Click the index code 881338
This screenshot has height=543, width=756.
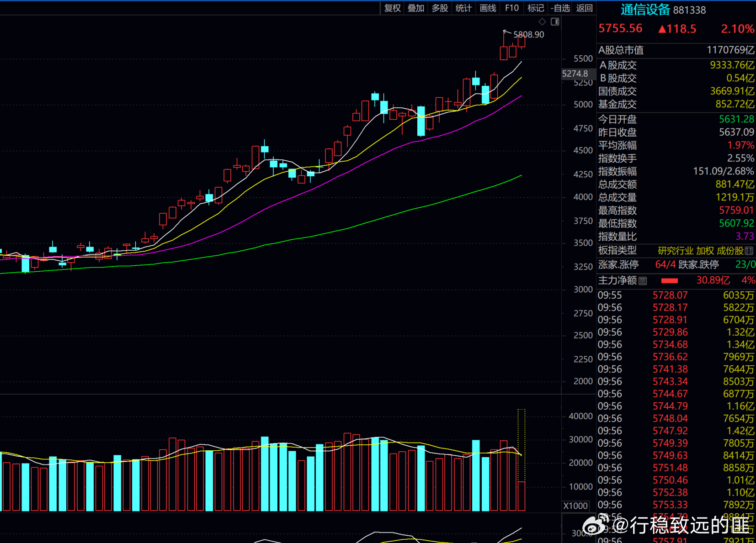pyautogui.click(x=689, y=10)
